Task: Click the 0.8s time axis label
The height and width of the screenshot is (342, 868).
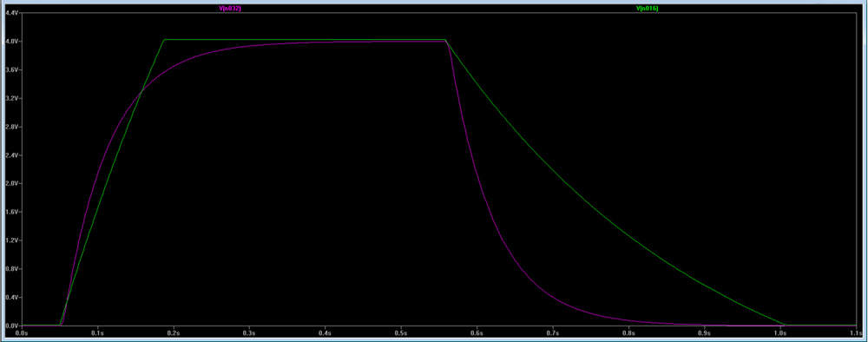Action: (628, 334)
